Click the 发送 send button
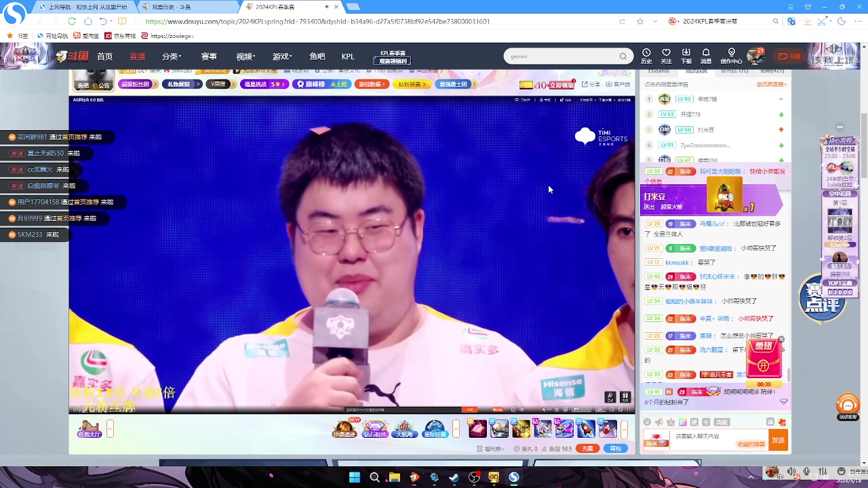Image resolution: width=868 pixels, height=488 pixels. pos(778,441)
